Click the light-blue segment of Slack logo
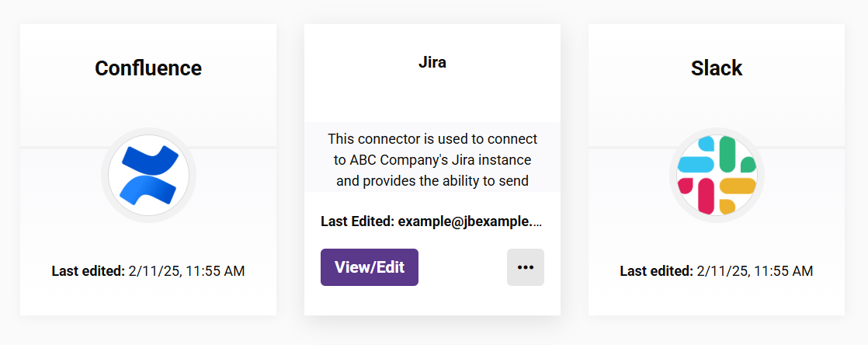Screen dimensions: 868x345 [696, 165]
